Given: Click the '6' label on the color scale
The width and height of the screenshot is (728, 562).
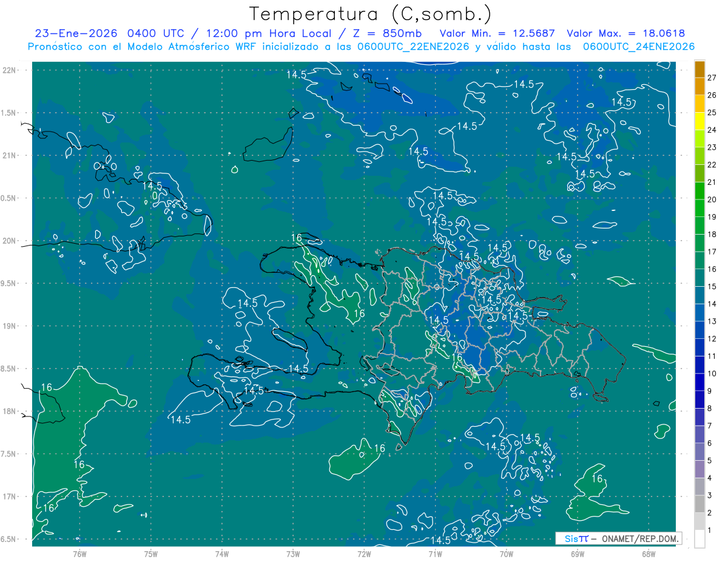Looking at the screenshot, I should [x=710, y=443].
